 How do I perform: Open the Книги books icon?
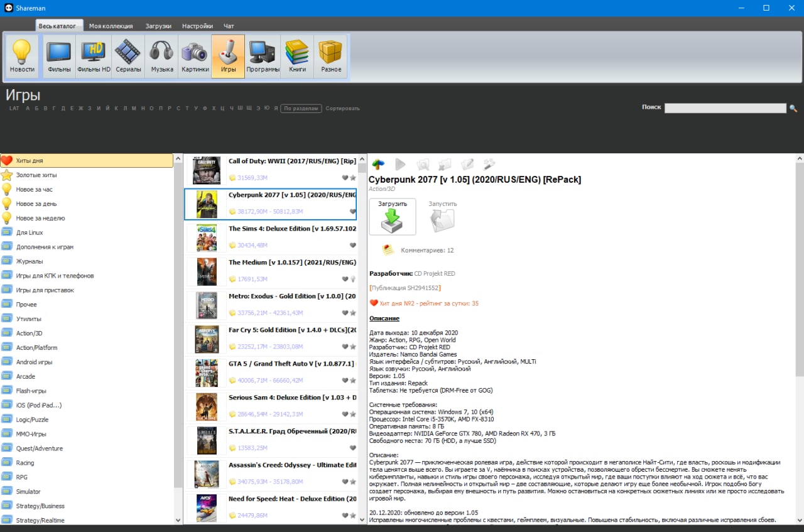[x=298, y=57]
